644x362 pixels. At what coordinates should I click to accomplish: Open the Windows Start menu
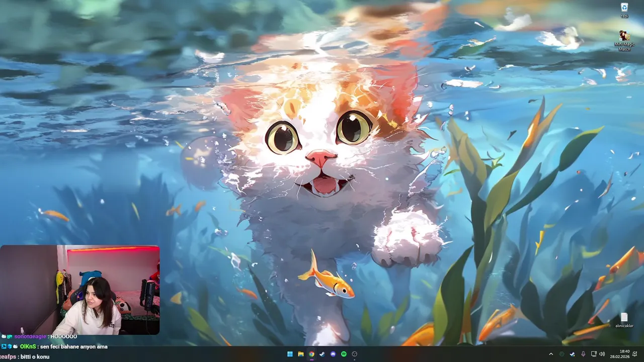(x=290, y=354)
